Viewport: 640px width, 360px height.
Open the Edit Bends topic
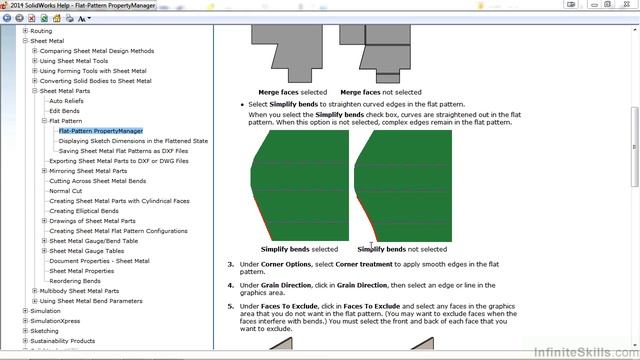(64, 111)
